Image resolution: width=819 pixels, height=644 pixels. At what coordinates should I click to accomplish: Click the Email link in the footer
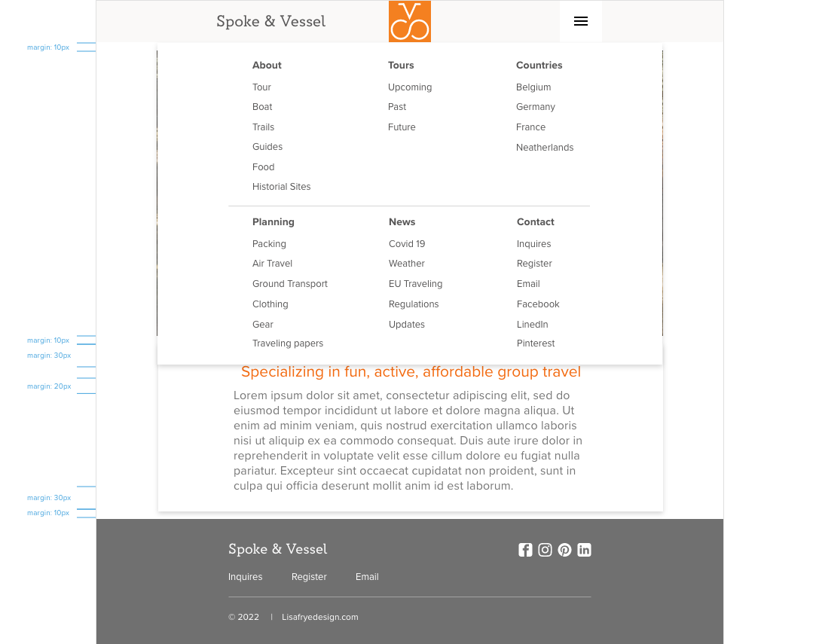click(x=367, y=577)
